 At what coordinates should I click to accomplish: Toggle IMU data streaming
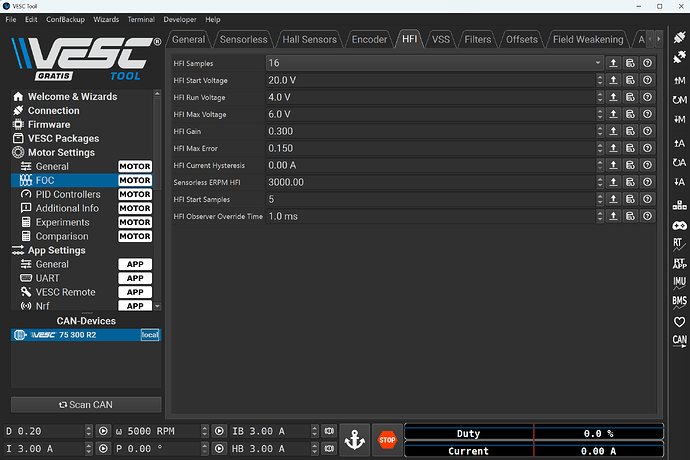pyautogui.click(x=679, y=281)
